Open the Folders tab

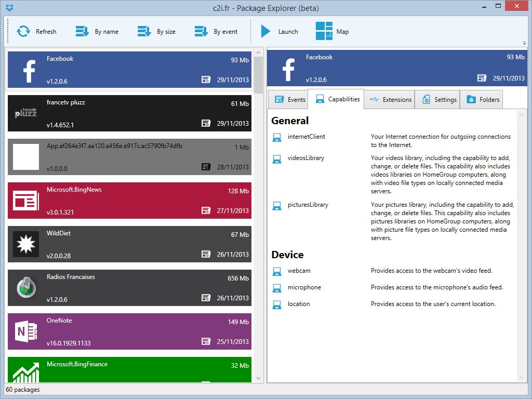tap(482, 99)
